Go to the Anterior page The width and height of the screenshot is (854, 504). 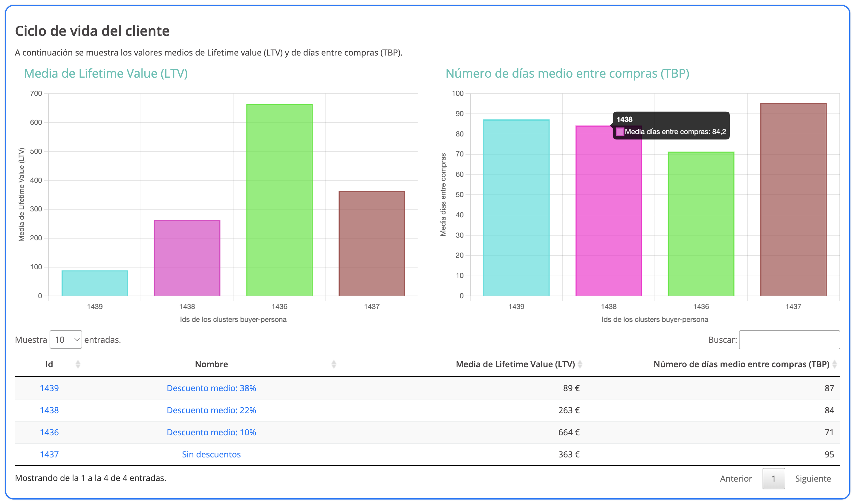[735, 478]
